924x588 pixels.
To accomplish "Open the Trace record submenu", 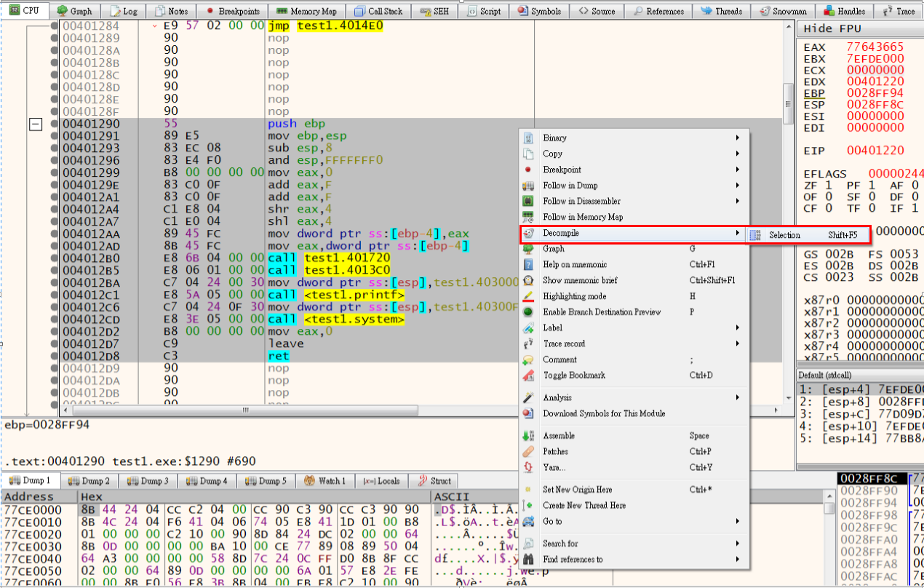I will 634,343.
